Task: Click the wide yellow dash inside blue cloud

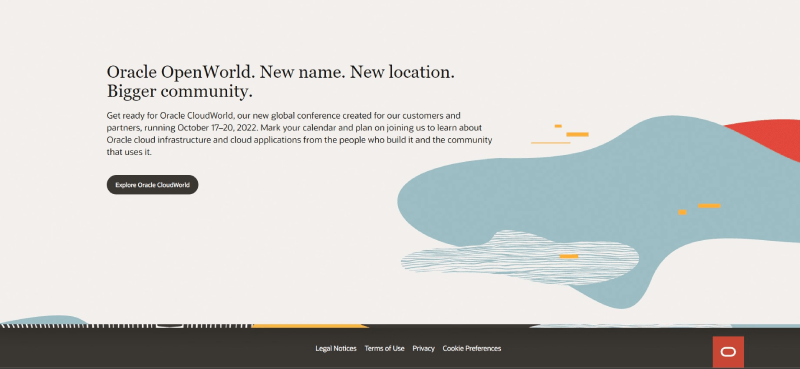Action: pyautogui.click(x=709, y=206)
